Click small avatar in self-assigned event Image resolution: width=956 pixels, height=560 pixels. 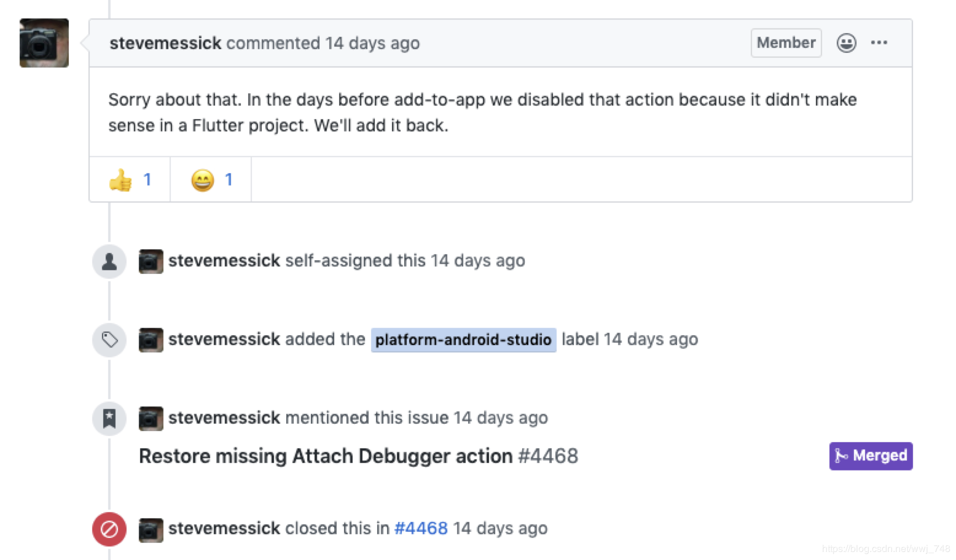[x=151, y=262]
